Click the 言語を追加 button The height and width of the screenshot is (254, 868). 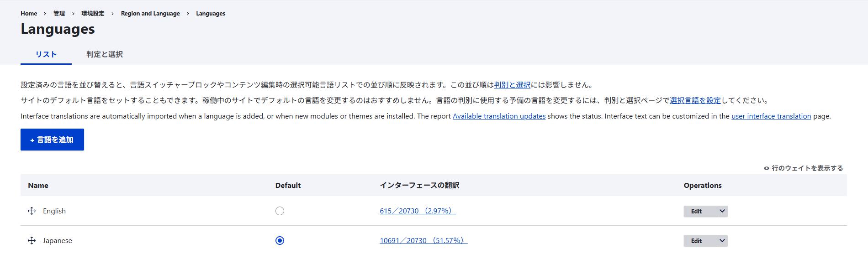pyautogui.click(x=52, y=140)
